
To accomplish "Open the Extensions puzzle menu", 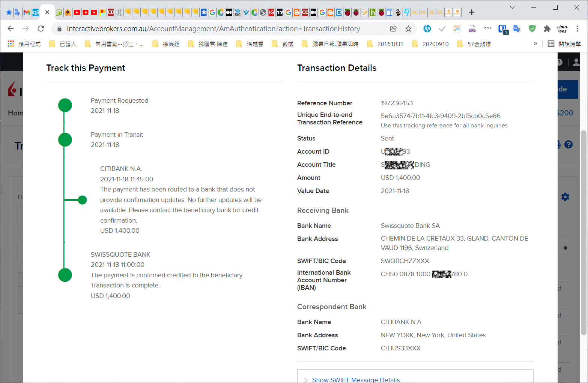I will pyautogui.click(x=547, y=28).
